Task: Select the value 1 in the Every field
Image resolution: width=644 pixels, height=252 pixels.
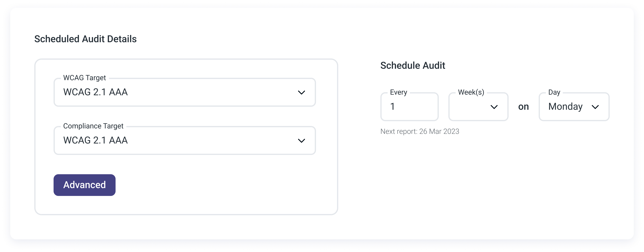Action: [x=393, y=107]
